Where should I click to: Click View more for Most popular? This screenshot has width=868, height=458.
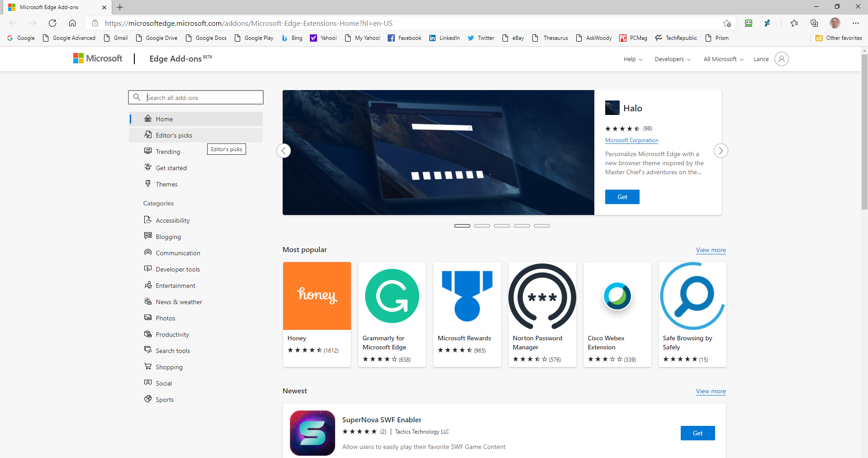(711, 250)
